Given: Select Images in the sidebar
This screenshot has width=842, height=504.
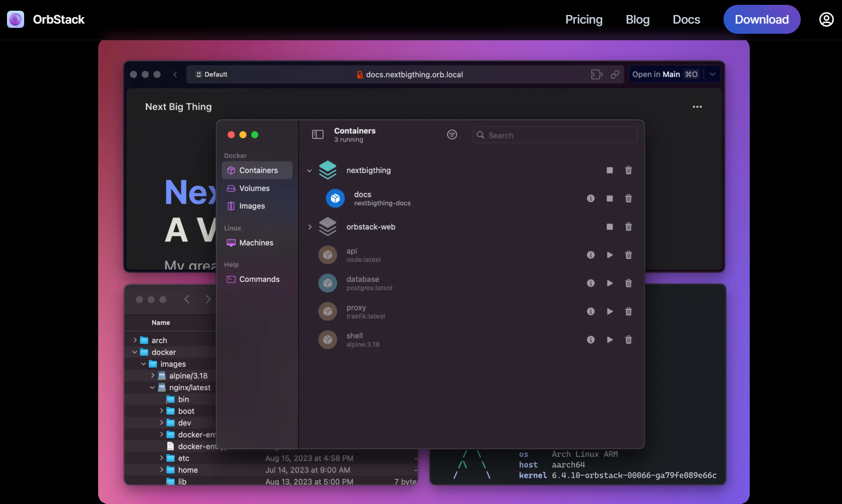Looking at the screenshot, I should (257, 206).
